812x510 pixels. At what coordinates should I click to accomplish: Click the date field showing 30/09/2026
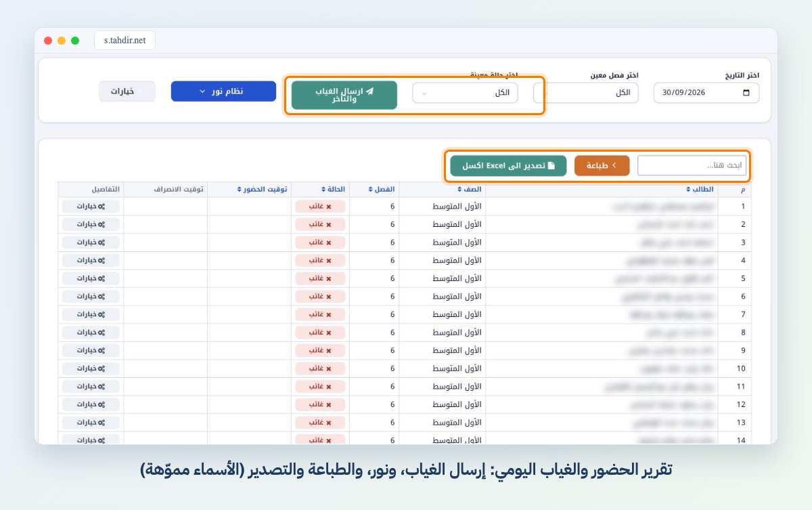tap(706, 93)
